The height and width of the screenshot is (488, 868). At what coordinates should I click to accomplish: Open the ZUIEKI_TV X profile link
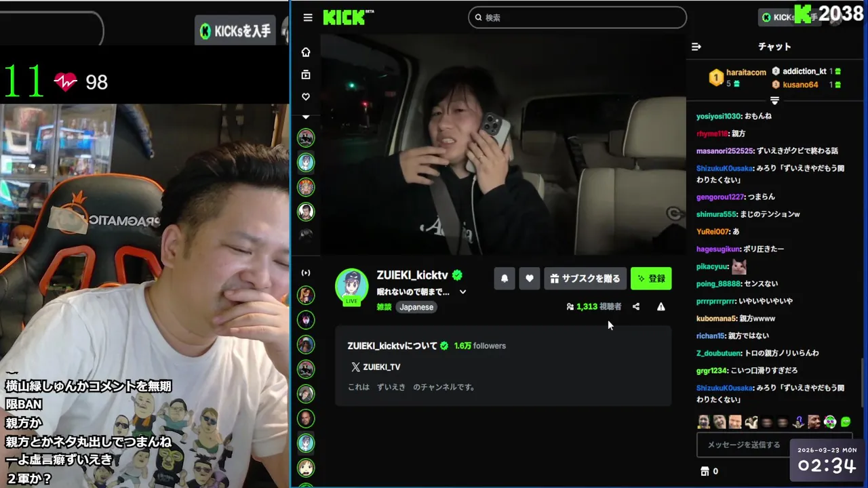tap(376, 367)
